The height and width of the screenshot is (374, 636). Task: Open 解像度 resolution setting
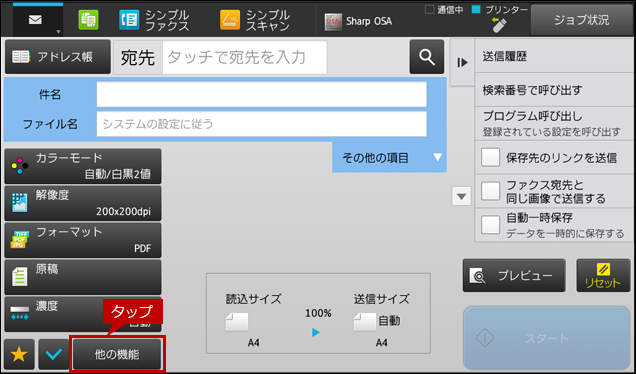click(83, 203)
